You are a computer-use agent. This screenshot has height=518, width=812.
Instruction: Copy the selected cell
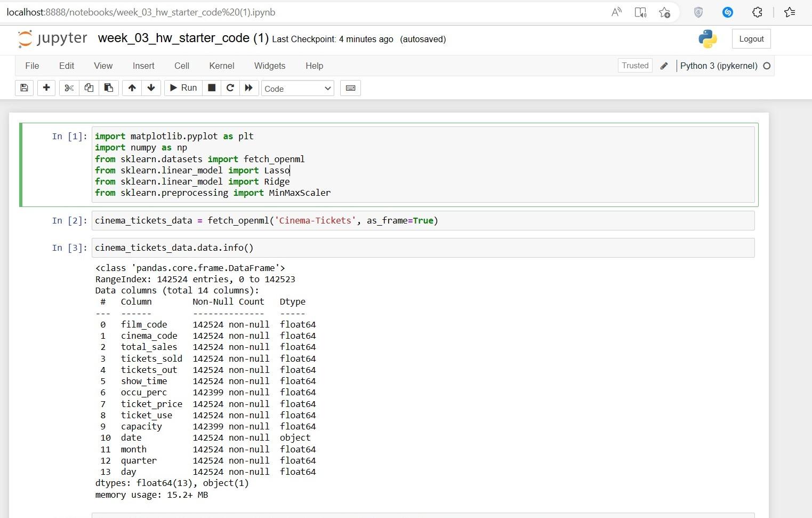click(x=89, y=88)
